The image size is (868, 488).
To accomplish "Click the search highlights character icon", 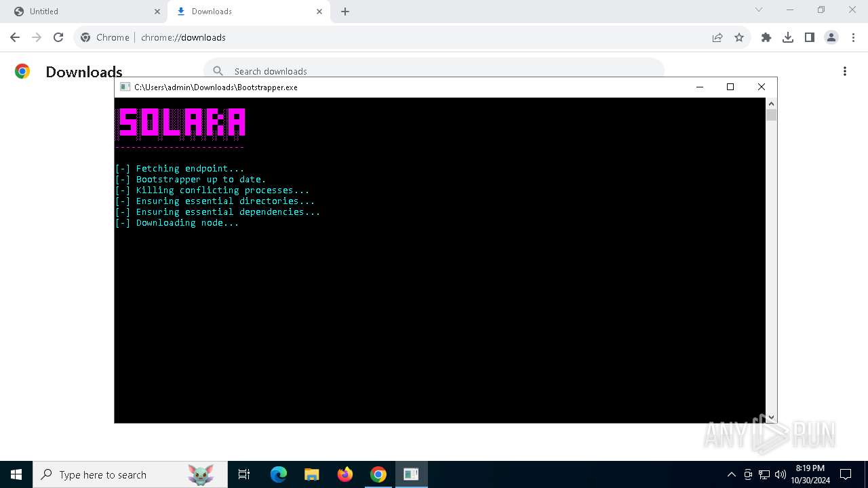I will pyautogui.click(x=201, y=474).
